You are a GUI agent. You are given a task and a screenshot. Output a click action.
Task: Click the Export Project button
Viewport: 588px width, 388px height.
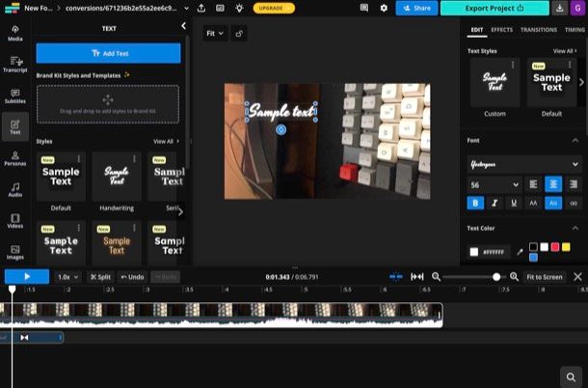494,8
